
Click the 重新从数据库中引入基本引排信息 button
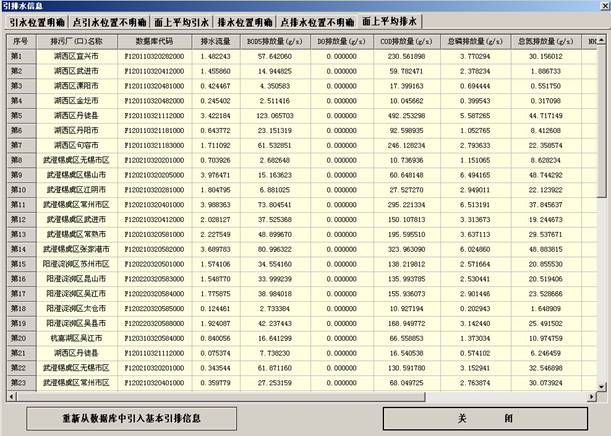(x=133, y=417)
